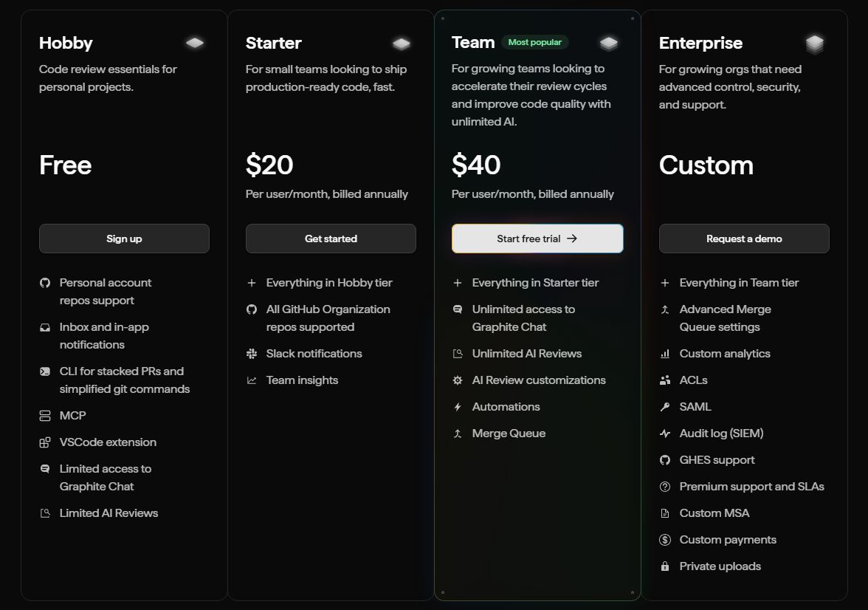
Task: Click the Audit log (SIEM) text
Action: [721, 433]
